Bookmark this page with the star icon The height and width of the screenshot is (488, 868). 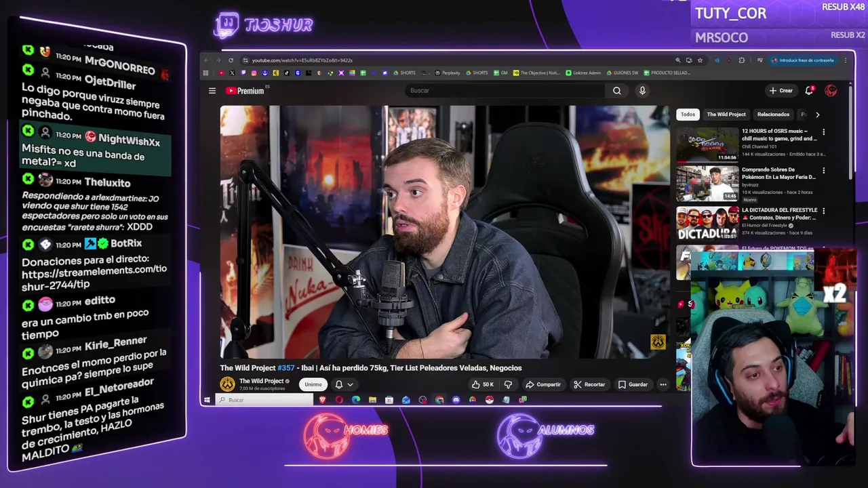700,60
